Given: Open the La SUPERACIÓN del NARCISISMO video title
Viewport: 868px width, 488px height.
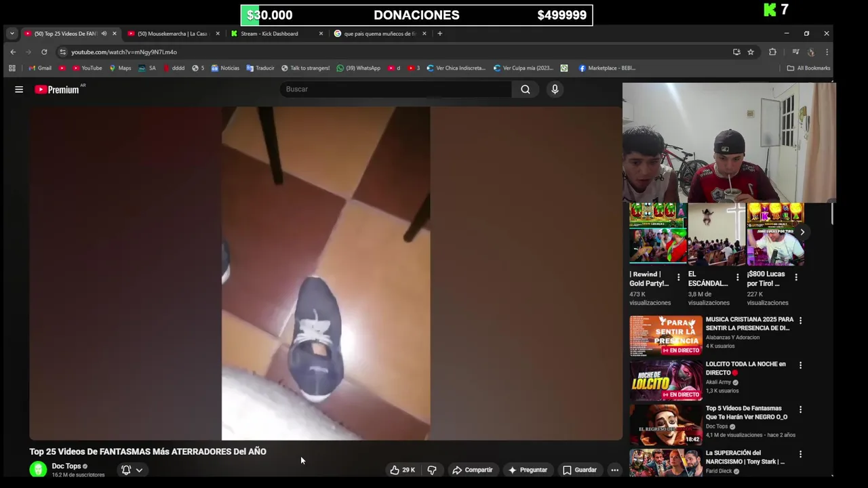Looking at the screenshot, I should pos(745,457).
